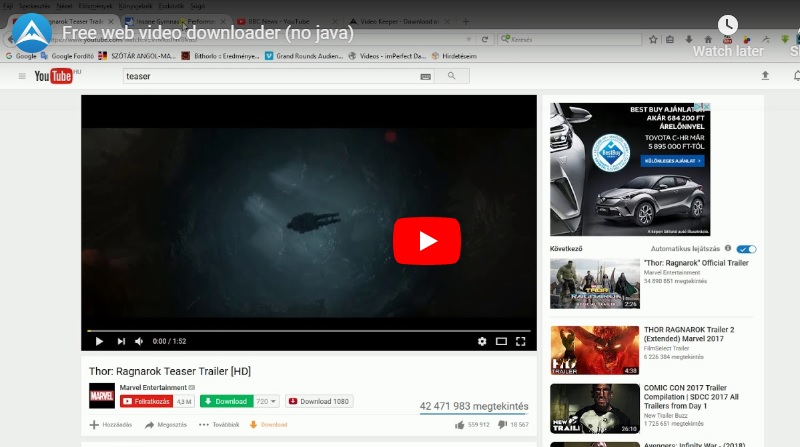Close the 'Ragnarok Teaser Trailer' tab

(x=111, y=21)
